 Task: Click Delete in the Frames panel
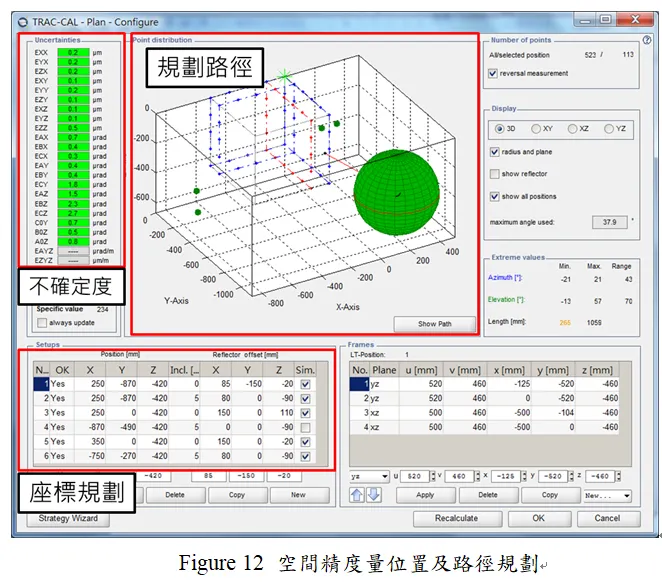(488, 495)
